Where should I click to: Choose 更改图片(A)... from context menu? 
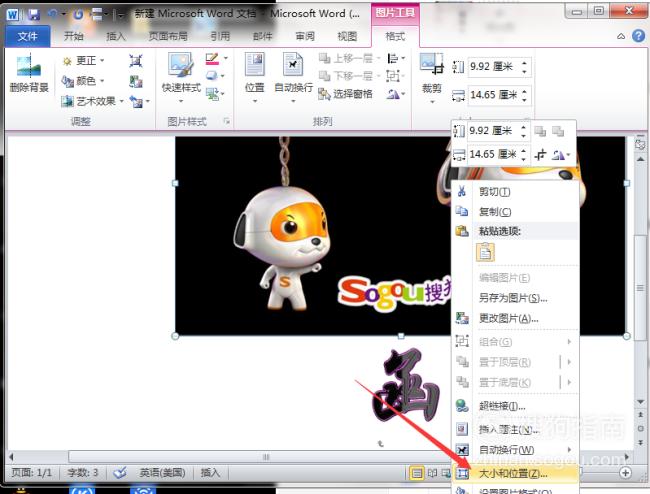tap(515, 318)
